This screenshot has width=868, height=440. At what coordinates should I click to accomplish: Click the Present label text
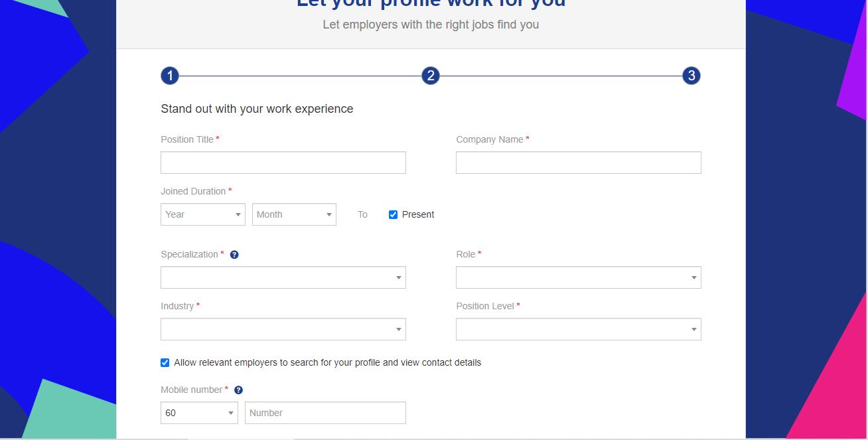pos(419,214)
